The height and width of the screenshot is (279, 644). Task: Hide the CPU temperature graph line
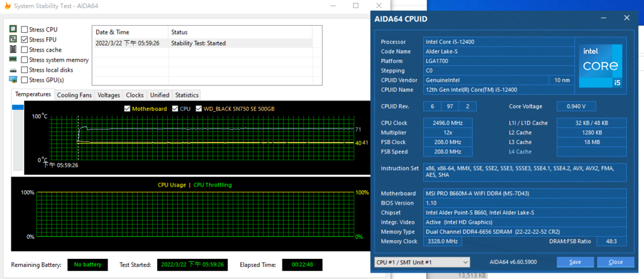(175, 109)
